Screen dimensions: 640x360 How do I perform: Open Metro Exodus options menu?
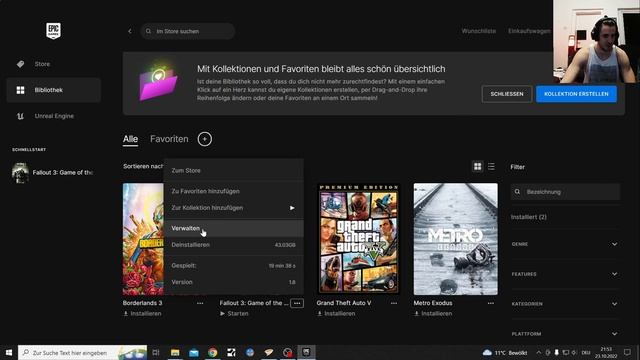[x=491, y=303]
